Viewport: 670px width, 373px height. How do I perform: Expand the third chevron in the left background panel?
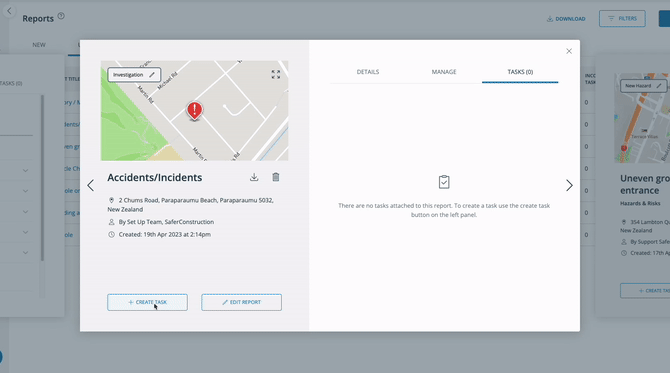[x=26, y=211]
